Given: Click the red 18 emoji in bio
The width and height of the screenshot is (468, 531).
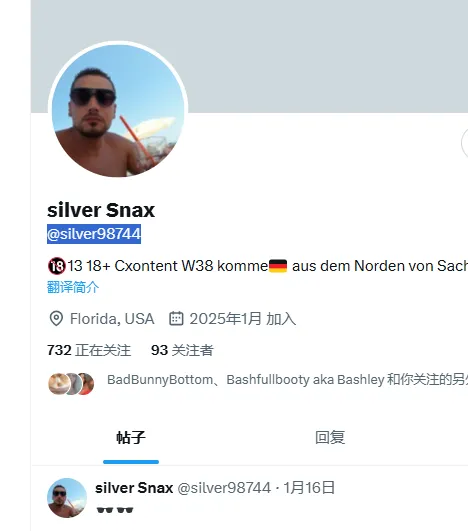Looking at the screenshot, I should coord(56,266).
